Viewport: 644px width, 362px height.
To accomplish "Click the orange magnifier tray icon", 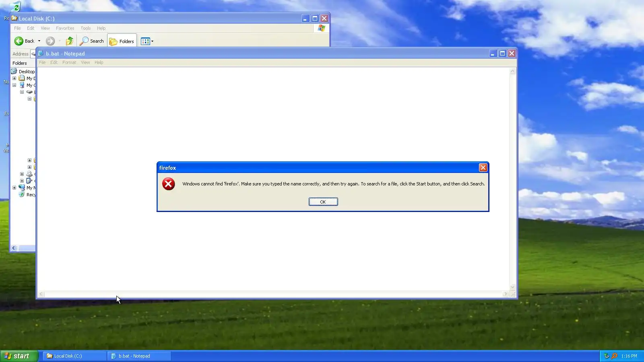I will [x=614, y=356].
